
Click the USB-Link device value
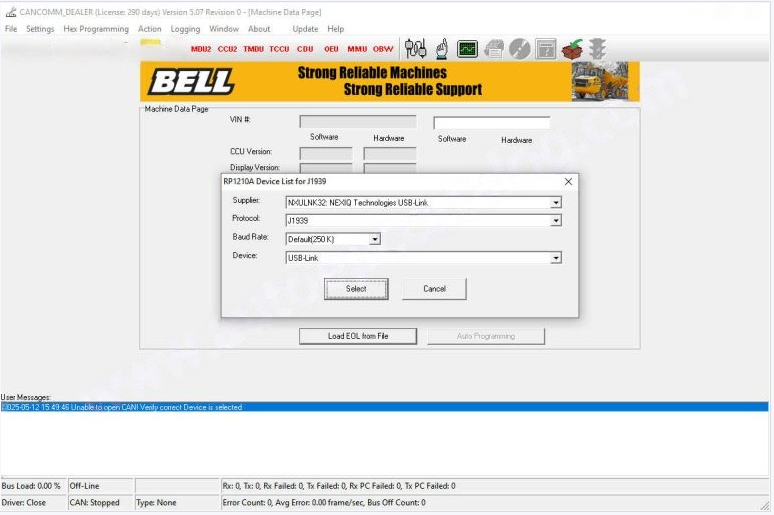click(x=303, y=258)
